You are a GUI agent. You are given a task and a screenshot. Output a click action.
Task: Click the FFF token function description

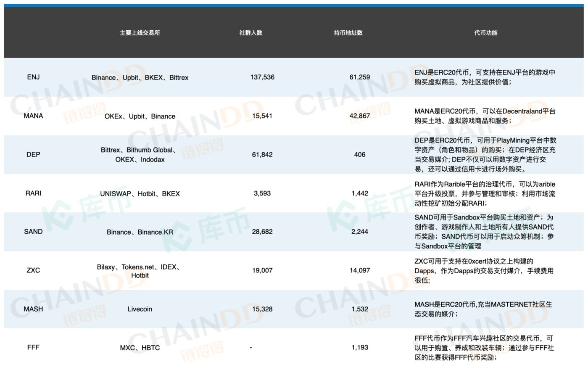pyautogui.click(x=484, y=348)
